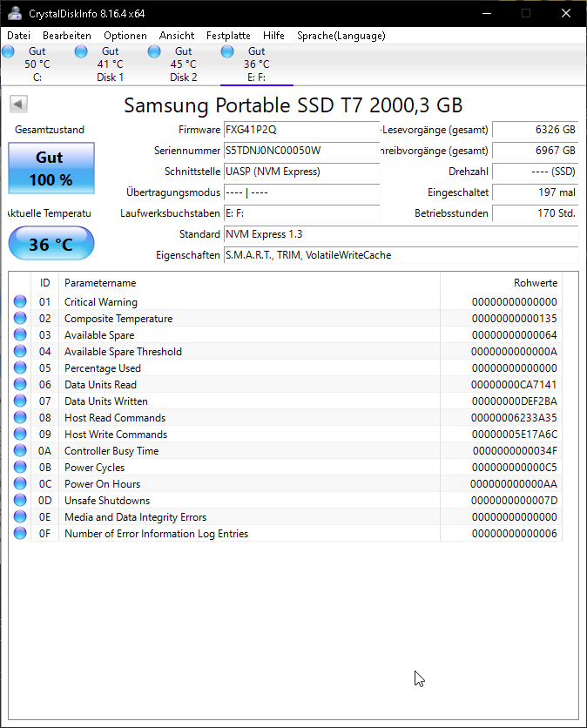The width and height of the screenshot is (587, 728).
Task: Click the Gut 100 % health status button
Action: point(51,168)
